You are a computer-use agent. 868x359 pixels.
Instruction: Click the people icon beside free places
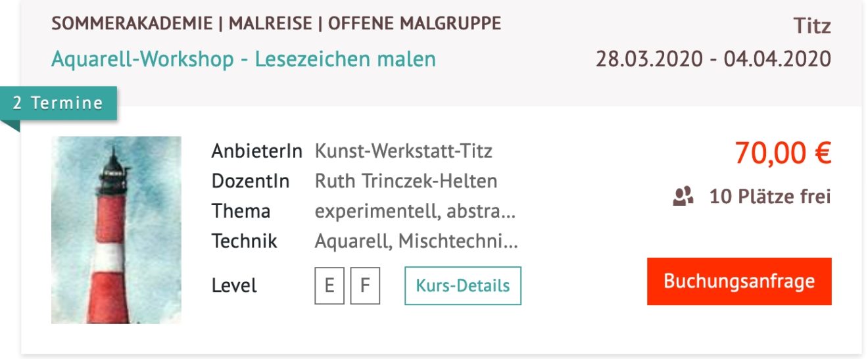(683, 196)
